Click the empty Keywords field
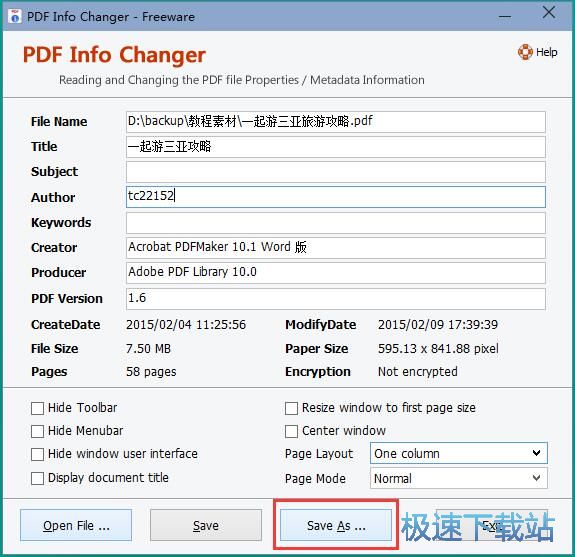575x557 pixels. (336, 223)
